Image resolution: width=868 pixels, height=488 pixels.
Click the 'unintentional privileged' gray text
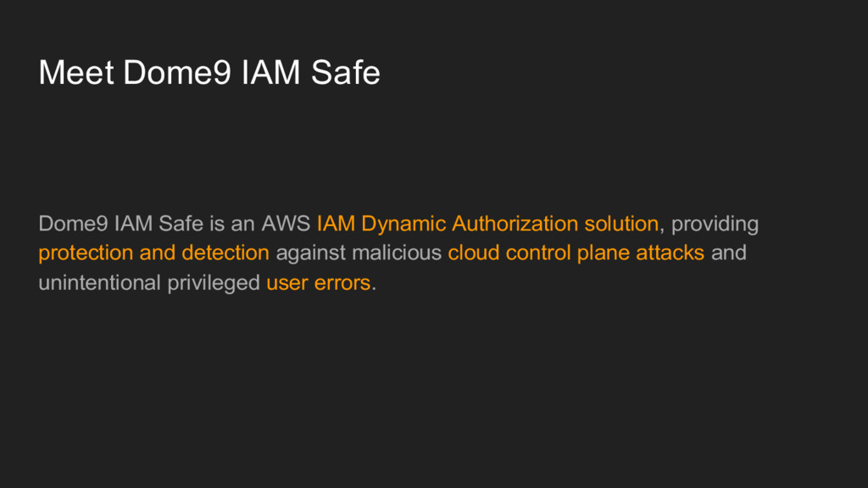pos(149,283)
